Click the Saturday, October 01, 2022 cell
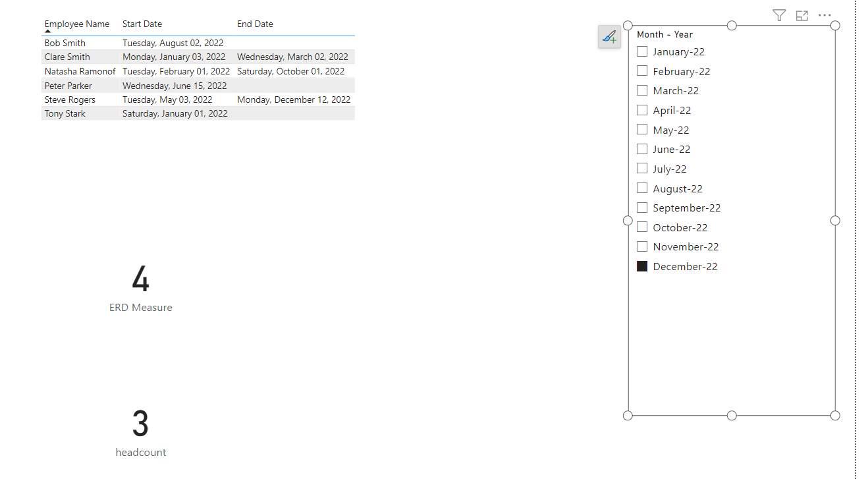Screen dimensions: 868x479 [290, 71]
